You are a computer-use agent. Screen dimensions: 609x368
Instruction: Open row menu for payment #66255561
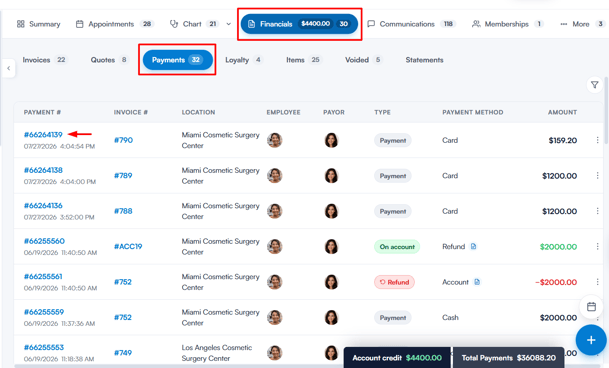tap(597, 282)
